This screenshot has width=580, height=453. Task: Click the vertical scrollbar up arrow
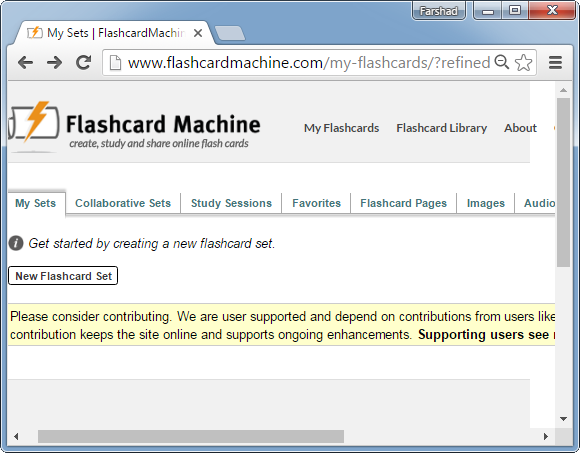563,90
